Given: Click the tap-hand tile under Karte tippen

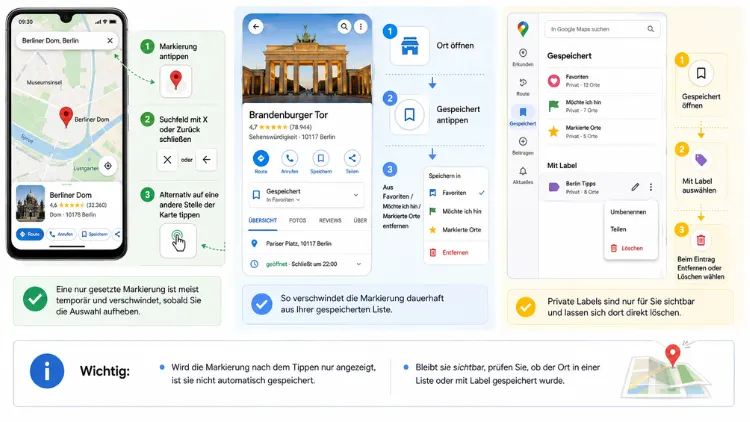Looking at the screenshot, I should click(x=178, y=240).
